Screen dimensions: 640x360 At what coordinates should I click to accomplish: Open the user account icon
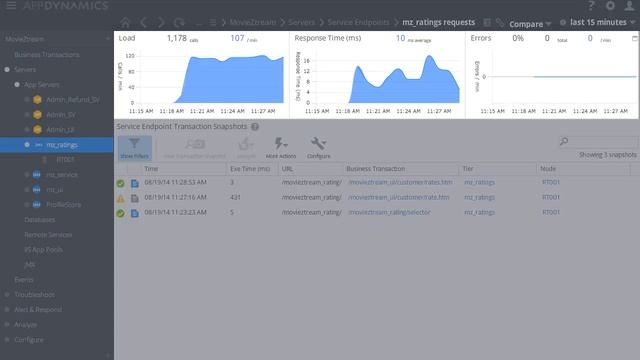click(629, 5)
